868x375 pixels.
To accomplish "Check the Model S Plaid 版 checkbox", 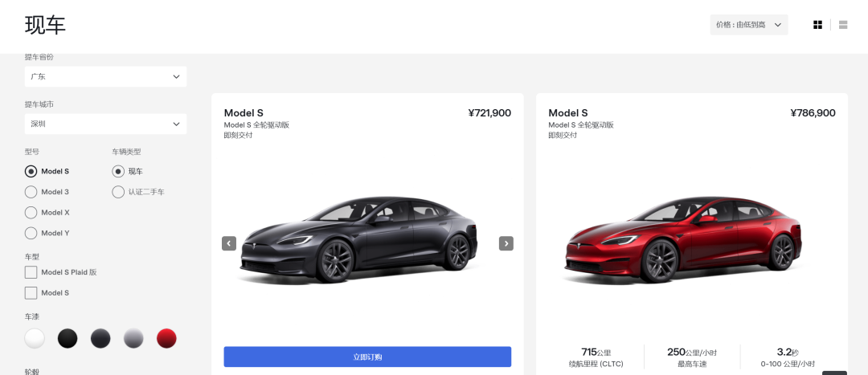I will coord(31,272).
